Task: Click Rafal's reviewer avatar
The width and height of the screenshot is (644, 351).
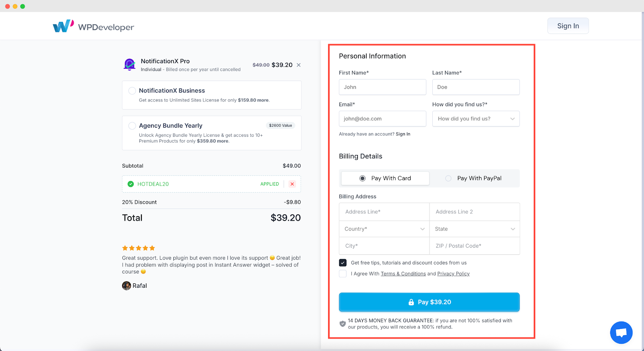Action: click(126, 286)
